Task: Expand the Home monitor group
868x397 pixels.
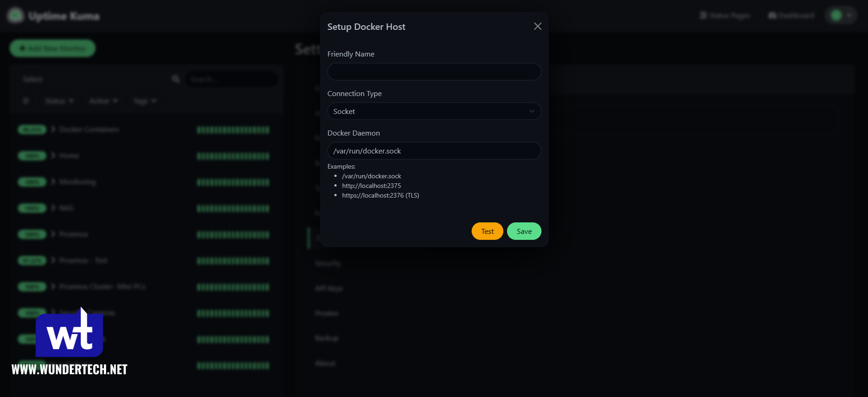Action: pyautogui.click(x=53, y=156)
